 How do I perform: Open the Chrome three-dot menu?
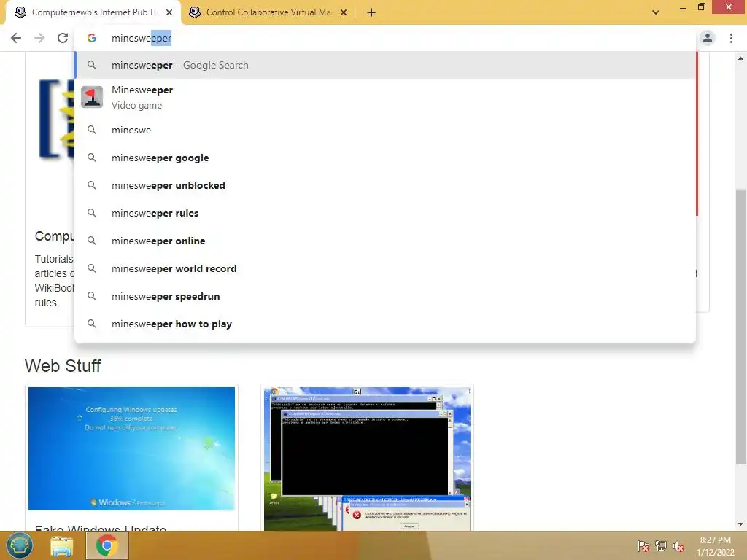coord(731,38)
